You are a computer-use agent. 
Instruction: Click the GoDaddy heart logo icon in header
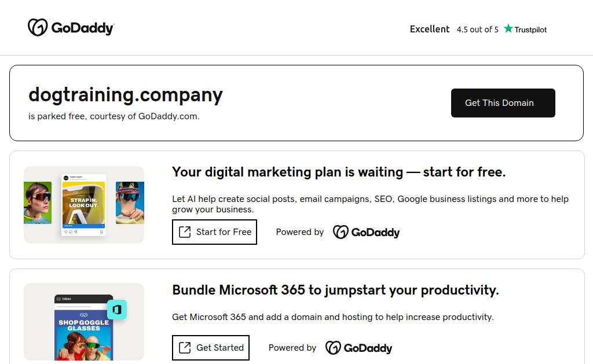[38, 27]
